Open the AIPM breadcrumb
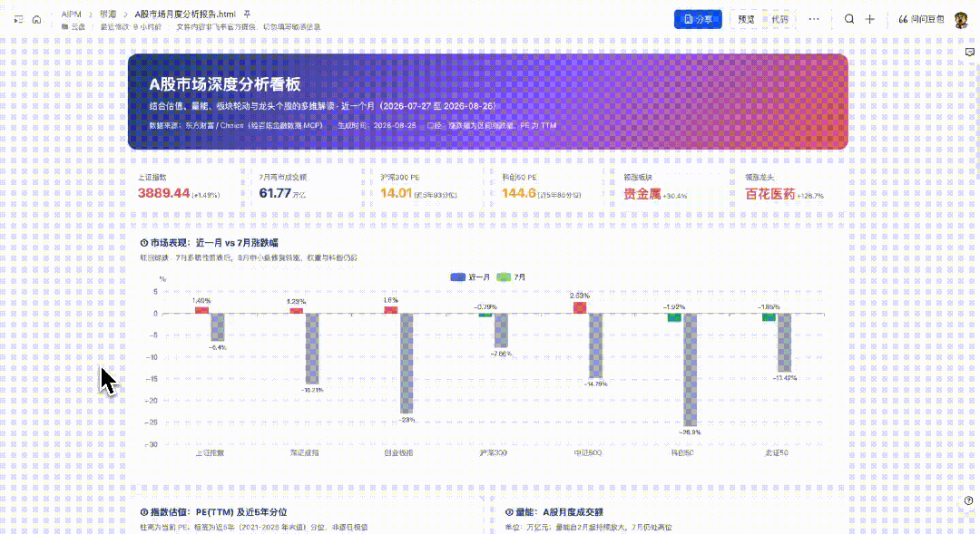 coord(72,14)
